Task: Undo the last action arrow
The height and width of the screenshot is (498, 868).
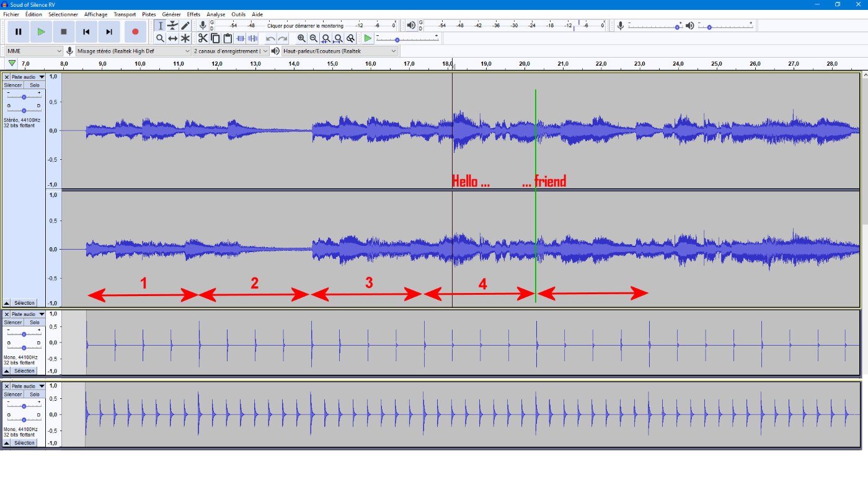Action: (x=270, y=38)
